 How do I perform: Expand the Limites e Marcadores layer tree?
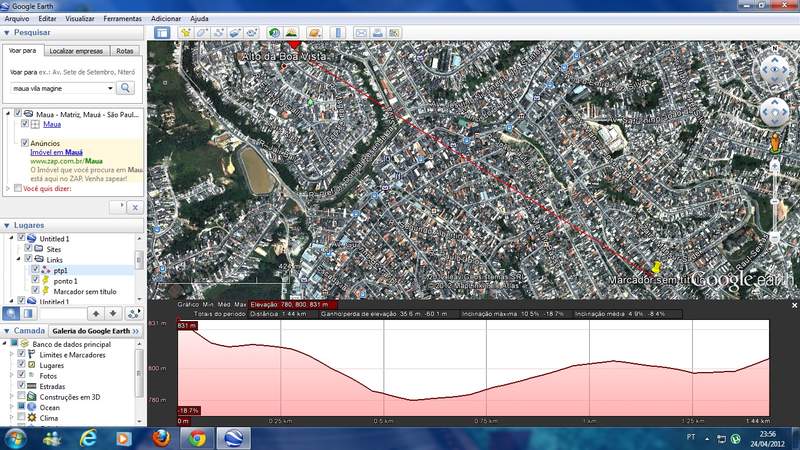(11, 355)
